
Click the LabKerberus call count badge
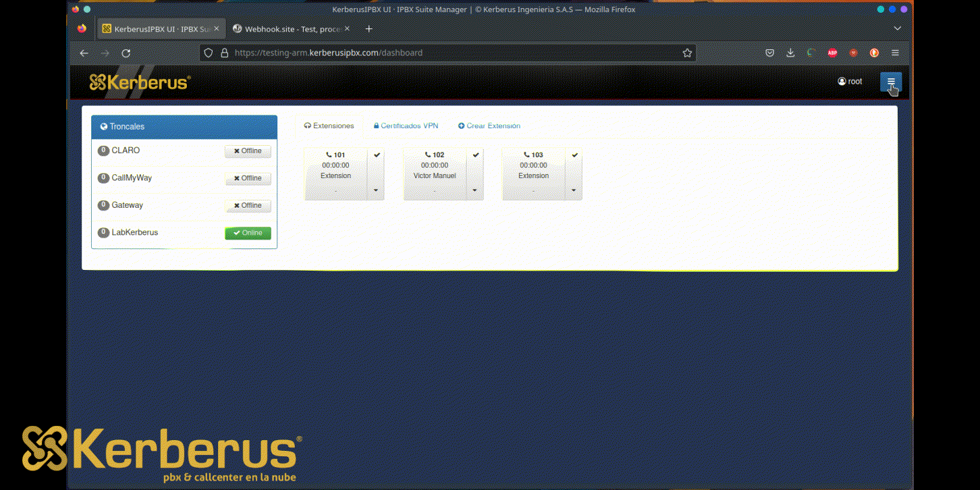(x=103, y=233)
